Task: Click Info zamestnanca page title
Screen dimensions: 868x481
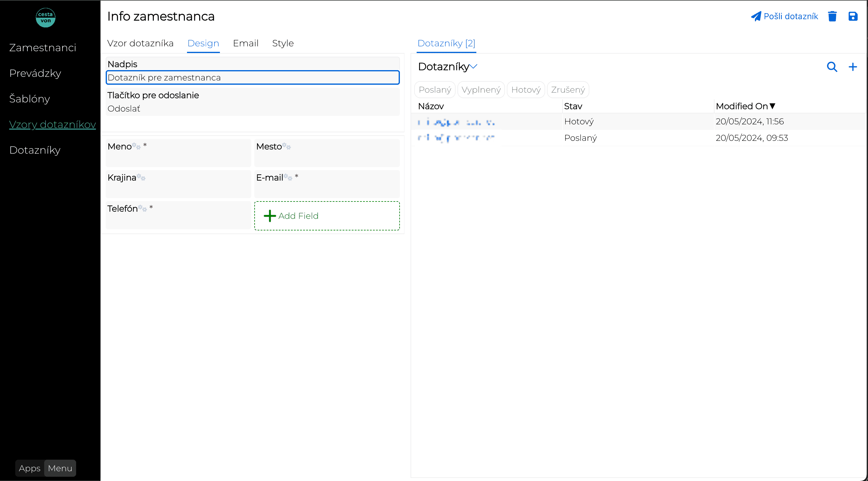Action: tap(161, 16)
